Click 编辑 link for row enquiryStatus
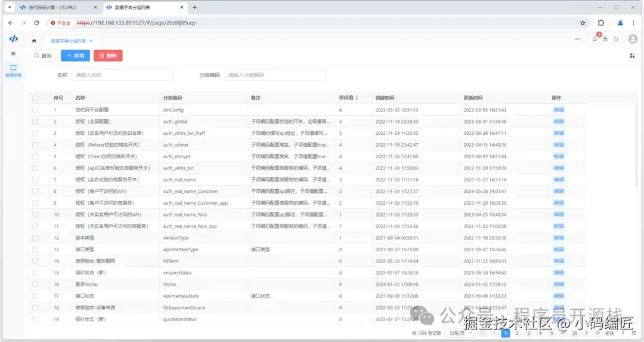The width and height of the screenshot is (644, 342). click(x=559, y=273)
